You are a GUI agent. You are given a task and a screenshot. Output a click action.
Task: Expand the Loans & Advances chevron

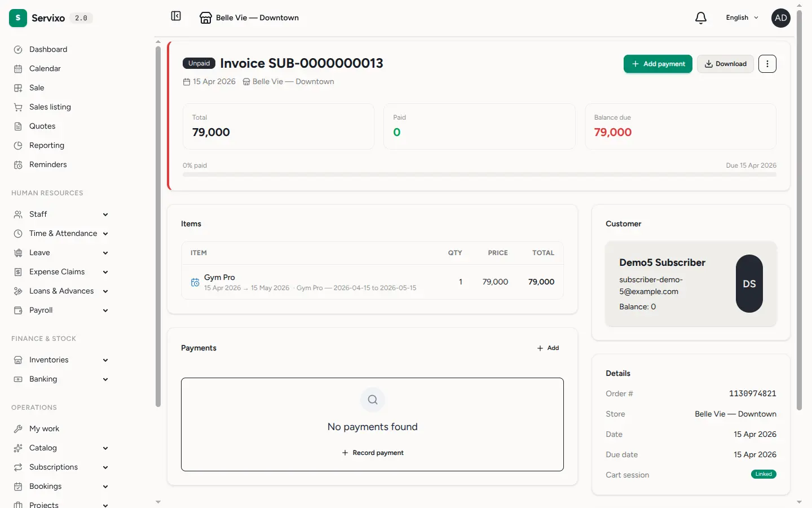105,291
